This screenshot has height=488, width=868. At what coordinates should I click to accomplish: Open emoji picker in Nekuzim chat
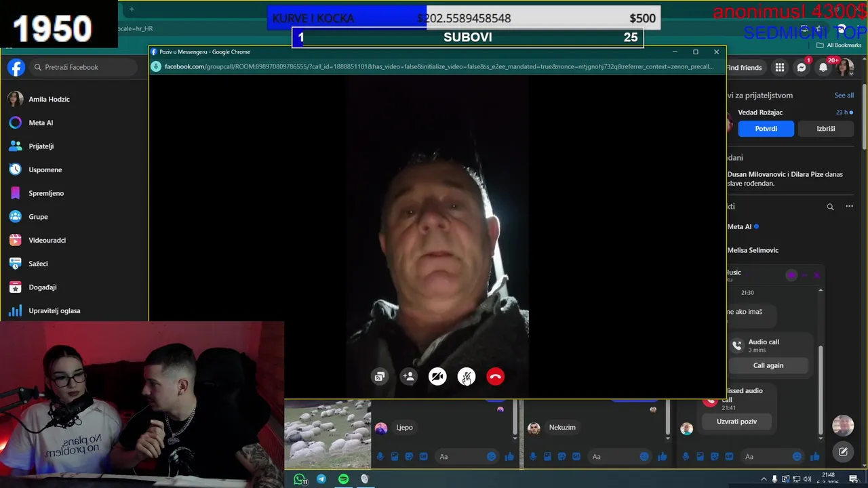644,457
